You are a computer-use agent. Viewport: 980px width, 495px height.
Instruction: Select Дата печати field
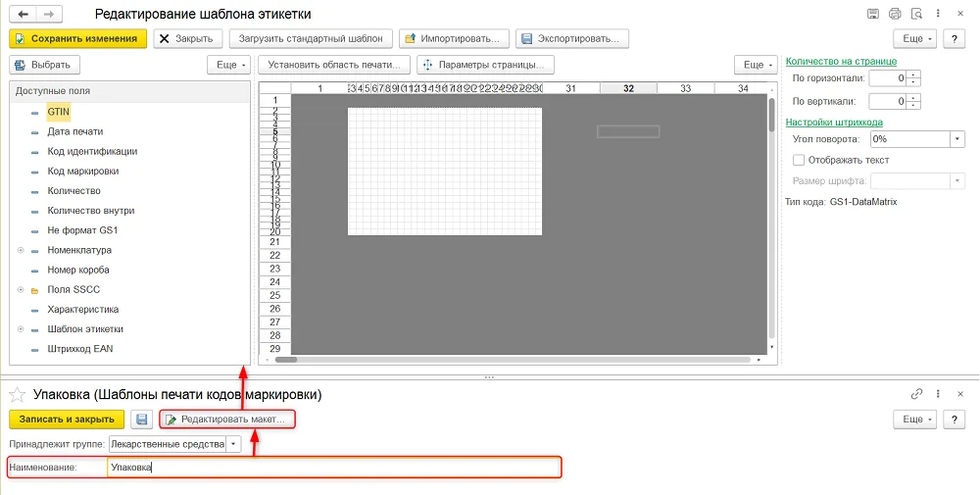(75, 132)
